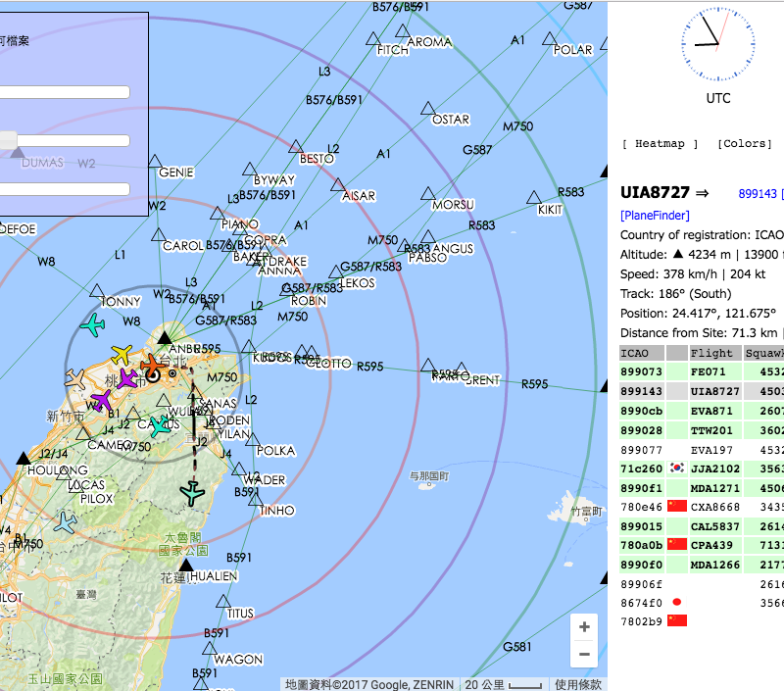This screenshot has height=691, width=784.
Task: Click the BYWAY waypoint triangle
Action: 250,169
